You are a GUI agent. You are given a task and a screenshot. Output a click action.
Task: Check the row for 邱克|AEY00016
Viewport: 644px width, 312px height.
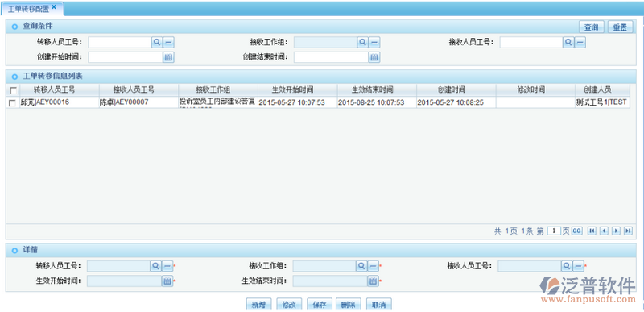click(x=13, y=103)
